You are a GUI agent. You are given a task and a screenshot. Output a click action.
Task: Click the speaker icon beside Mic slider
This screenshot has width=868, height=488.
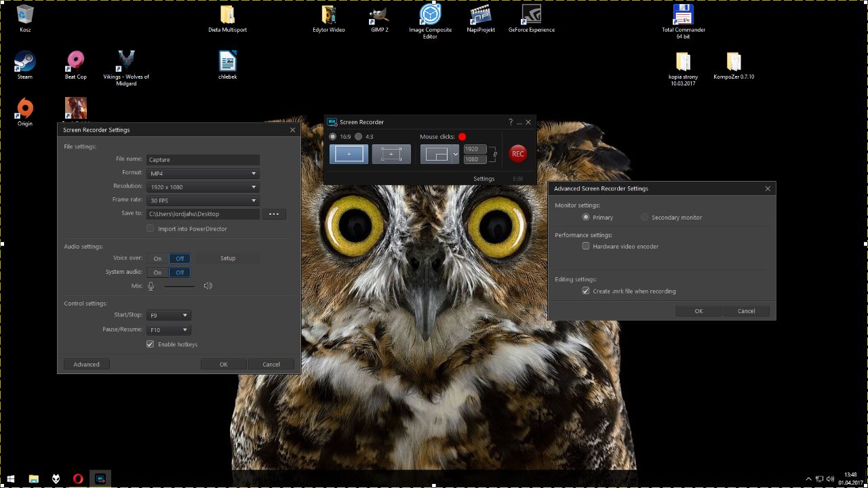pyautogui.click(x=208, y=286)
